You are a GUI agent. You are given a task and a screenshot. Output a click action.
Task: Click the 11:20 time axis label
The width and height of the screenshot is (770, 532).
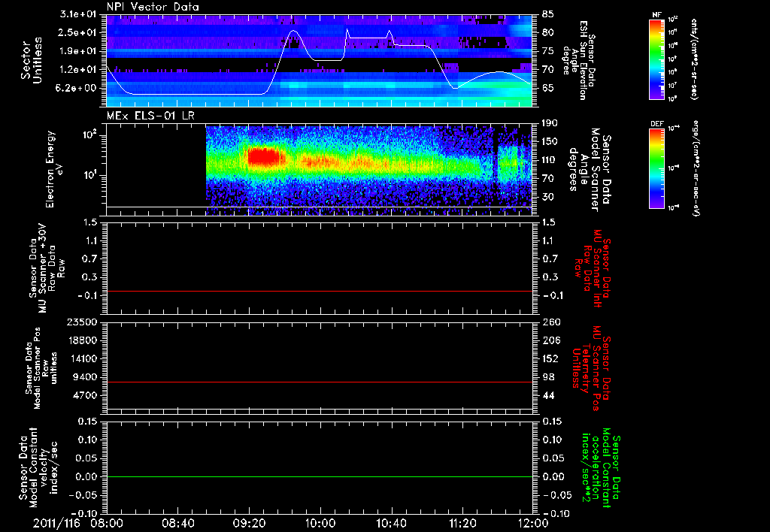point(462,523)
